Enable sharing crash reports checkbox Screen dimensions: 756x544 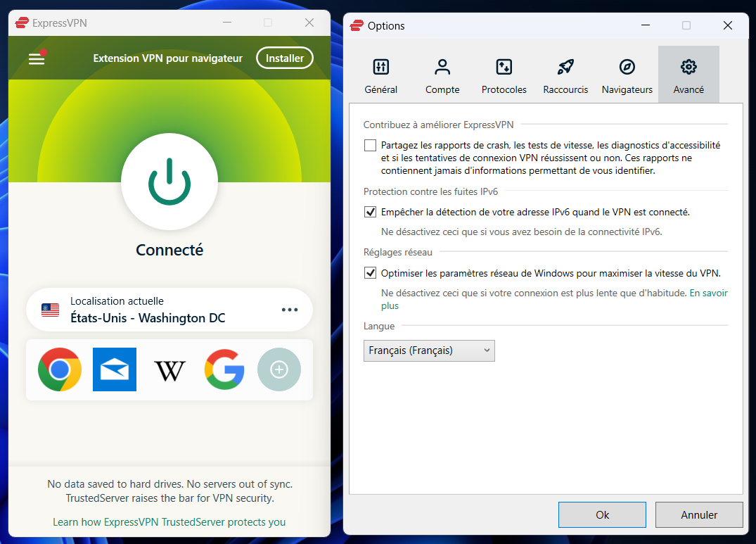tap(371, 145)
